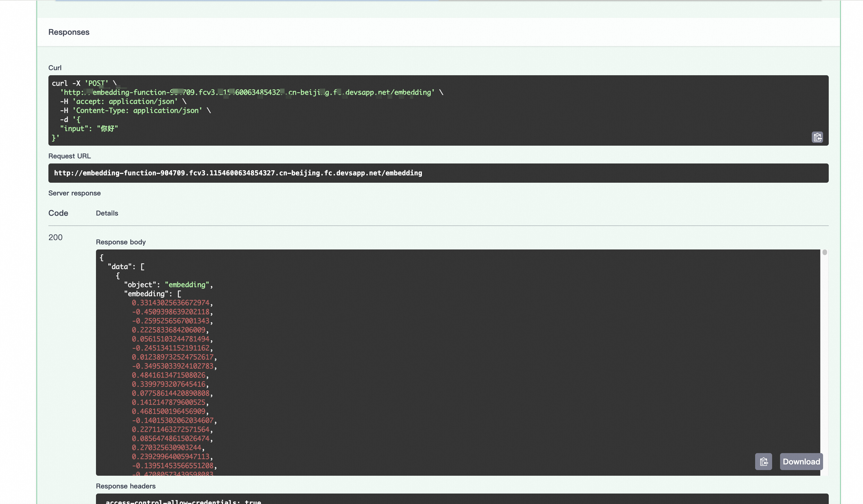
Task: Click the Response headers label
Action: [x=126, y=486]
